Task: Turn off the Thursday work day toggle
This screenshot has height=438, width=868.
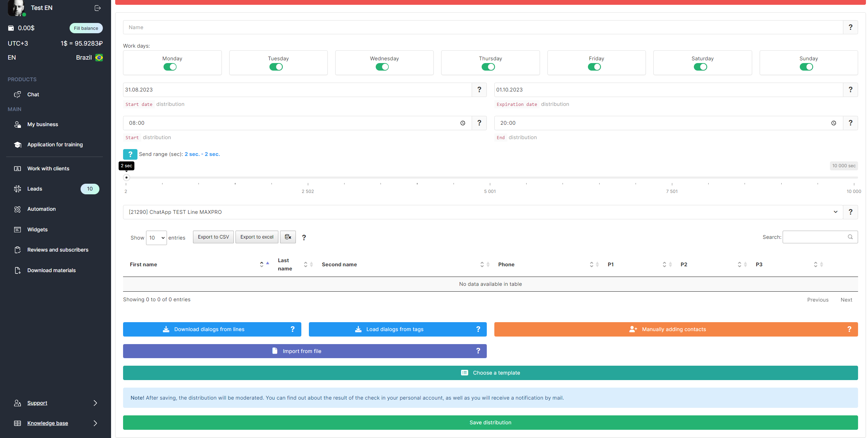Action: 488,67
